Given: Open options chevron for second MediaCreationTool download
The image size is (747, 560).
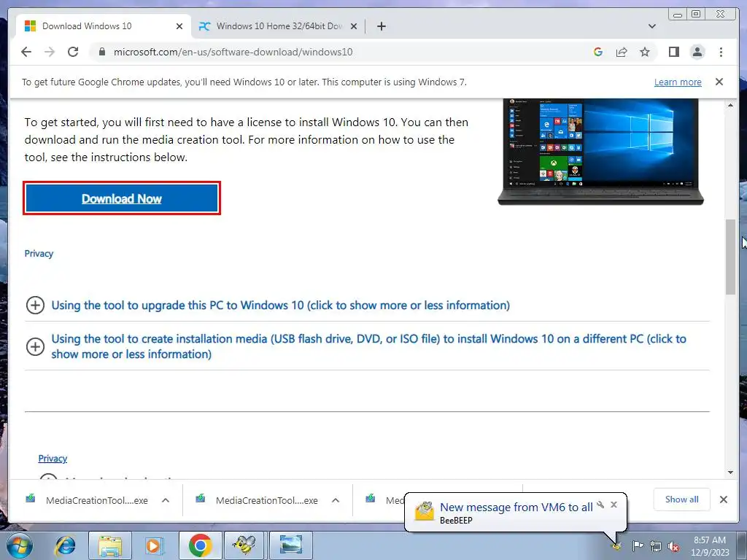Looking at the screenshot, I should click(336, 500).
